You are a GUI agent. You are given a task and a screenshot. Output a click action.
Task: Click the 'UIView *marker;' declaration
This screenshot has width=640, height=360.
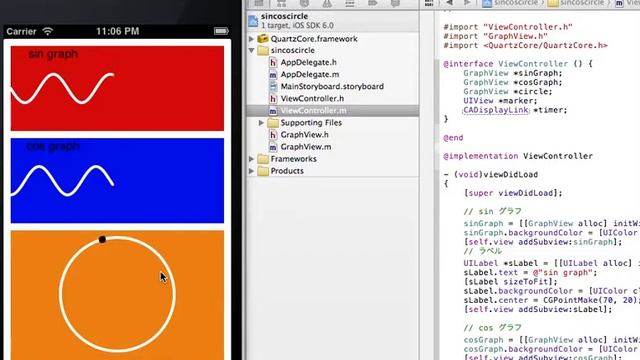pyautogui.click(x=500, y=101)
